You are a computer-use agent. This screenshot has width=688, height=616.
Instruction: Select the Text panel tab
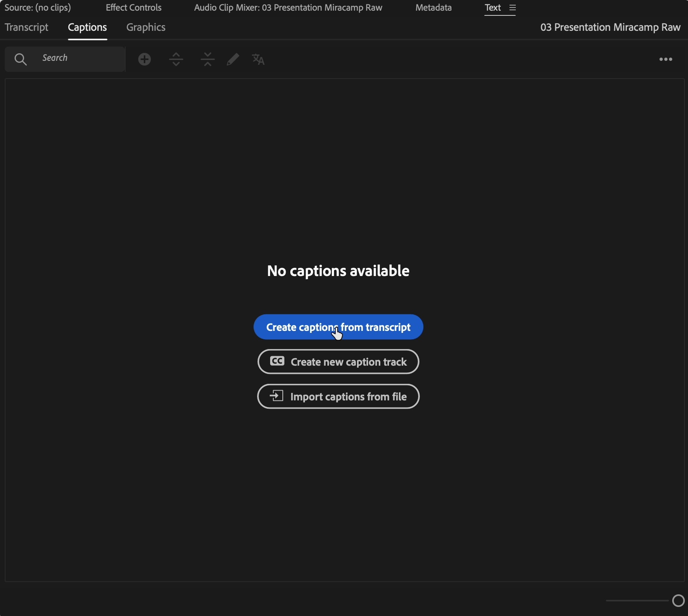point(493,8)
